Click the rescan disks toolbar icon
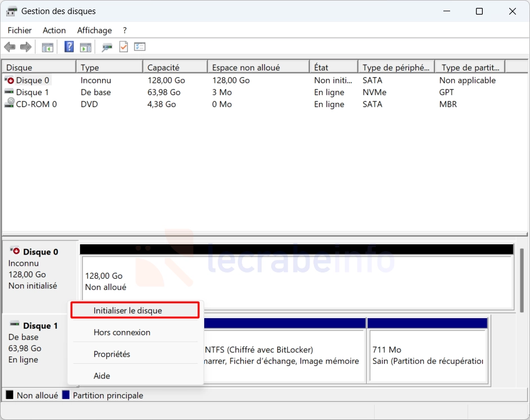 click(107, 47)
